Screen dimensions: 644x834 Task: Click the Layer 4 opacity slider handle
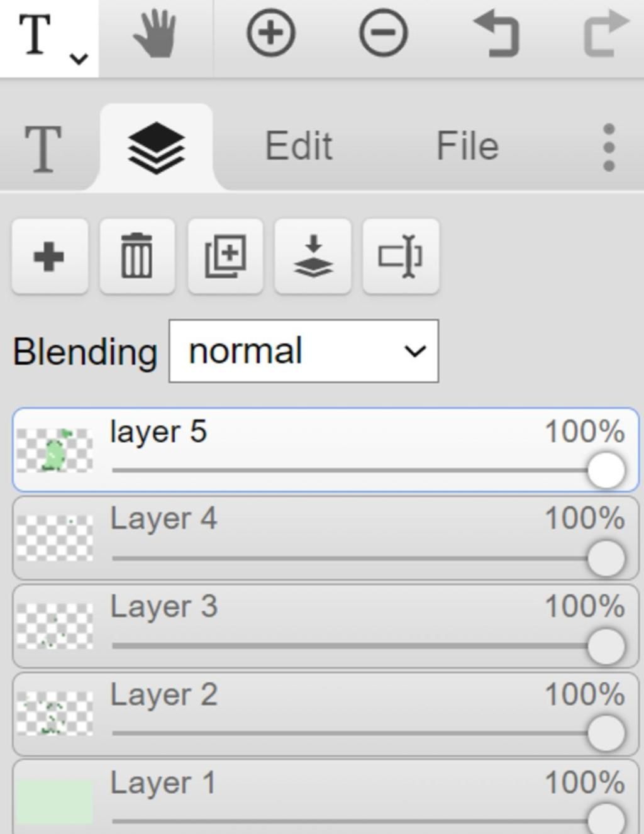click(606, 559)
